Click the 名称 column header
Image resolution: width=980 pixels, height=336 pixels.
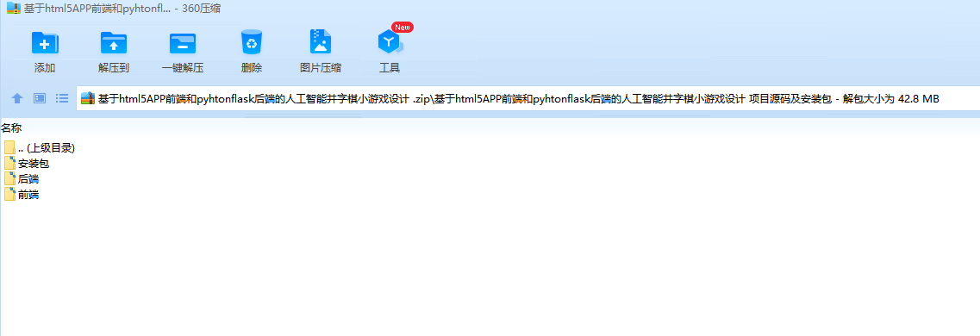pyautogui.click(x=11, y=128)
